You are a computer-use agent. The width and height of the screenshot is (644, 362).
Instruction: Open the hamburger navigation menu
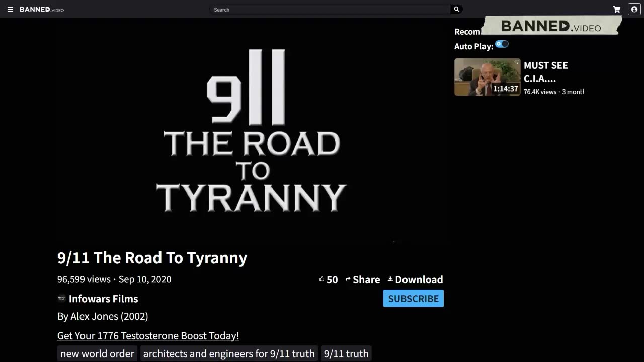(10, 9)
